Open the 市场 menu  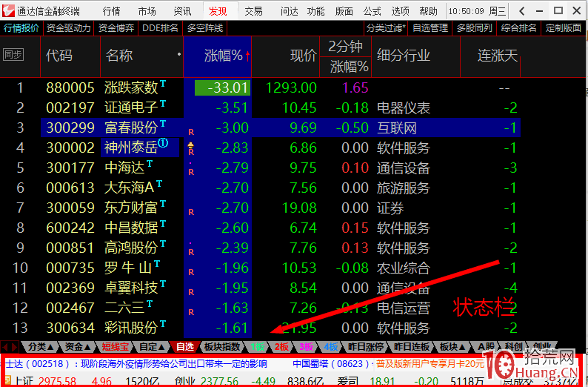147,11
